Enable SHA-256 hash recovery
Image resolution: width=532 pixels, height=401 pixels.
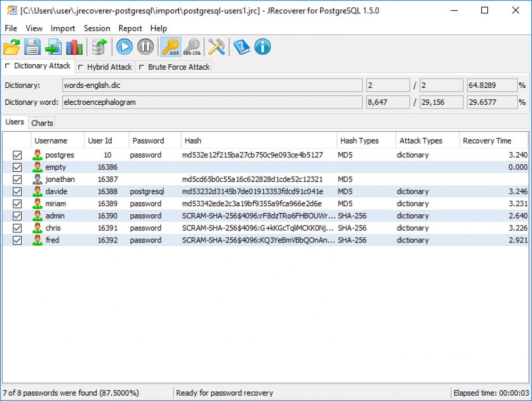pyautogui.click(x=192, y=47)
